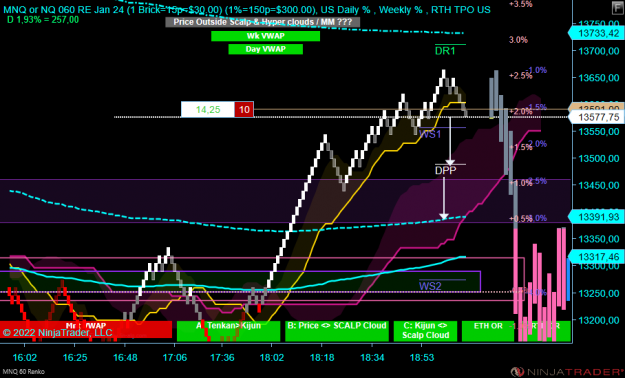This screenshot has height=378, width=625.
Task: Click the 18:18 time axis label
Action: tap(322, 357)
